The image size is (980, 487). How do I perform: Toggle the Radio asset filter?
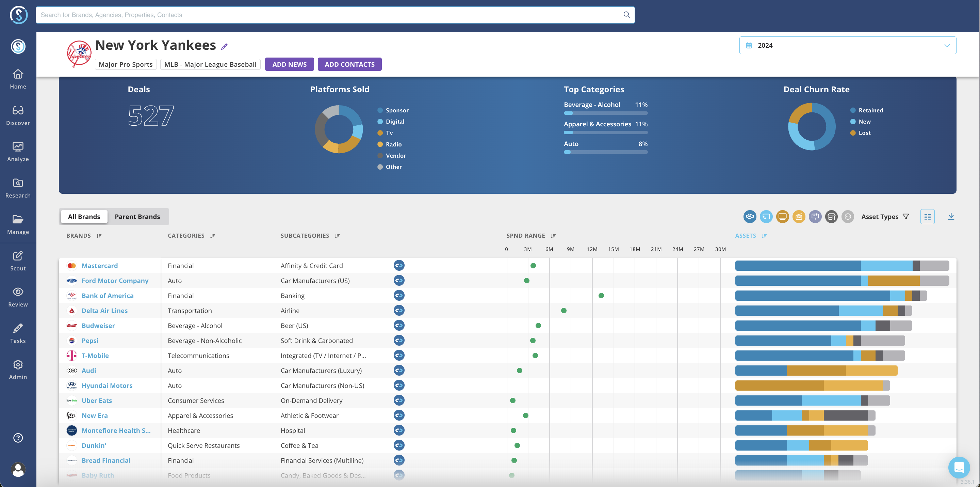(x=799, y=217)
